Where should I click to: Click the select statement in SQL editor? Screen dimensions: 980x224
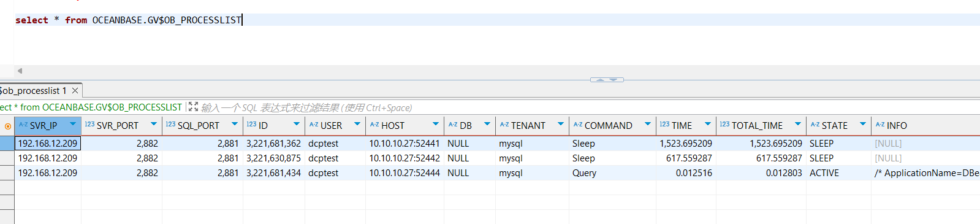tap(129, 20)
